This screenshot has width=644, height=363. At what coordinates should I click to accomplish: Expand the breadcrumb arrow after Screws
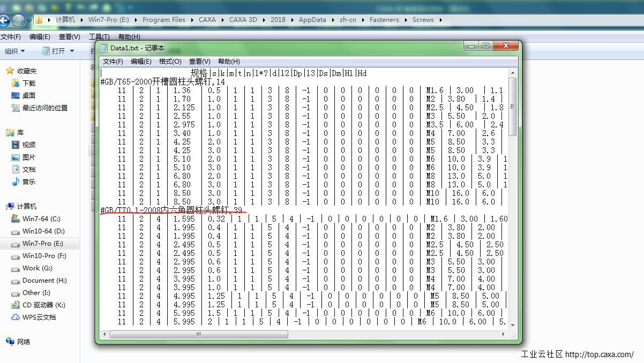(440, 20)
